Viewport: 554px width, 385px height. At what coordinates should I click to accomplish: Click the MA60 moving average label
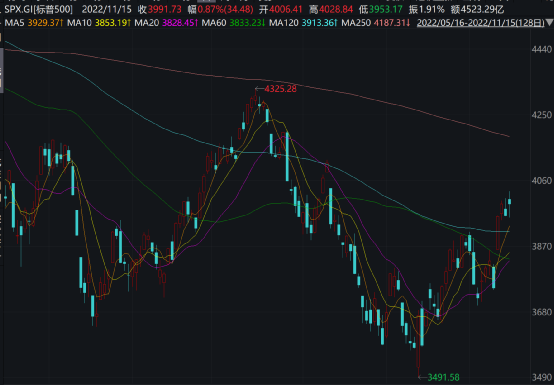(x=214, y=23)
